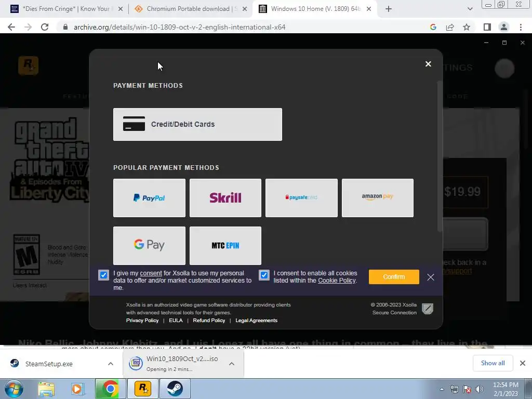Go forward to the next page

pyautogui.click(x=28, y=27)
